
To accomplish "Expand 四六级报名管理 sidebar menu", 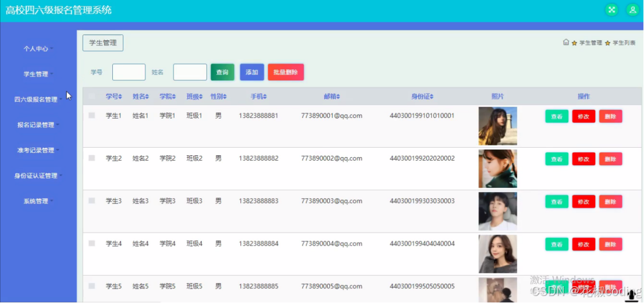I will tap(38, 99).
